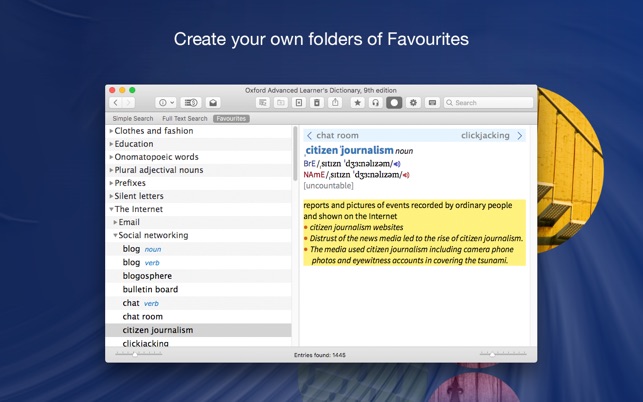643x402 pixels.
Task: Click the add entry page icon
Action: [299, 103]
